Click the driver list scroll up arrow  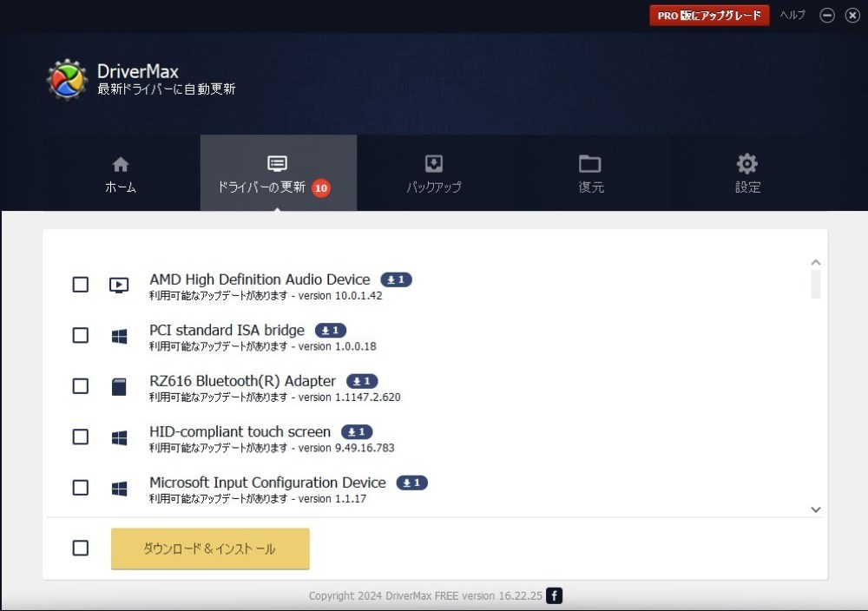815,262
